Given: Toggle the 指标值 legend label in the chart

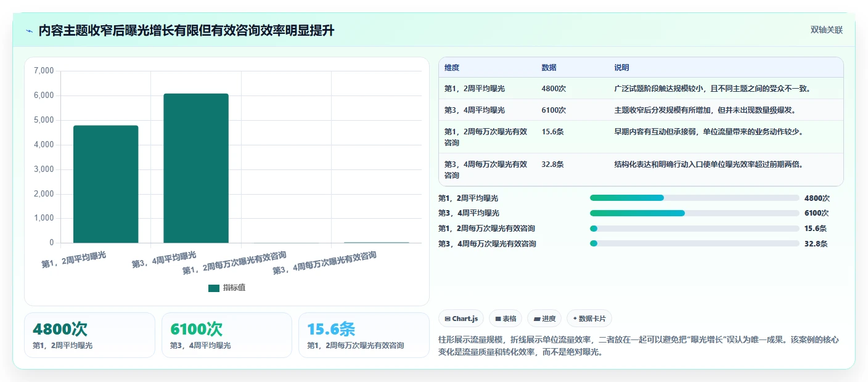Looking at the screenshot, I should click(x=234, y=288).
